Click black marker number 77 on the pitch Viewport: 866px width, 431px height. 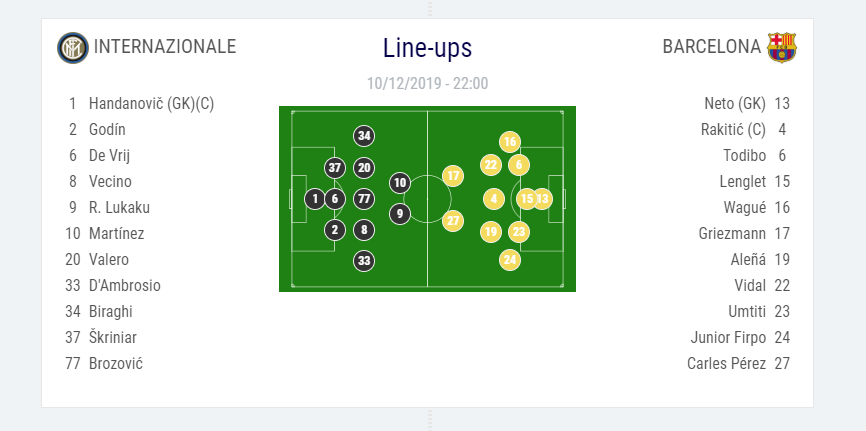point(364,199)
